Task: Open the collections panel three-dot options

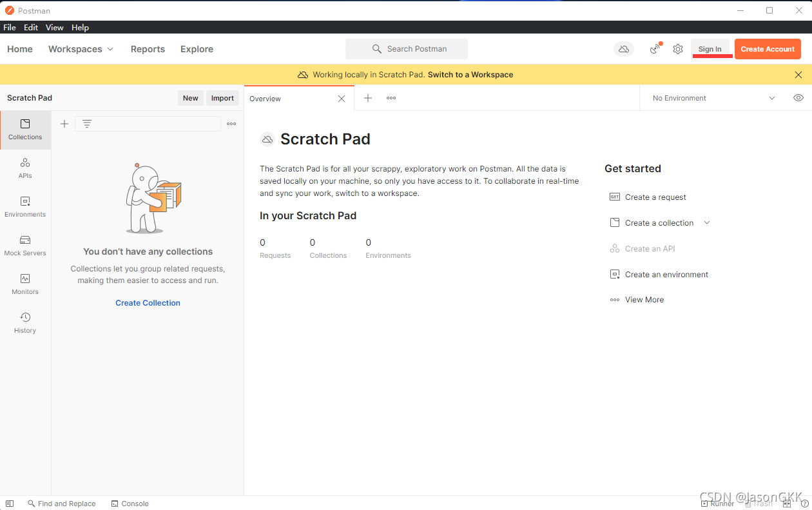Action: pyautogui.click(x=231, y=124)
